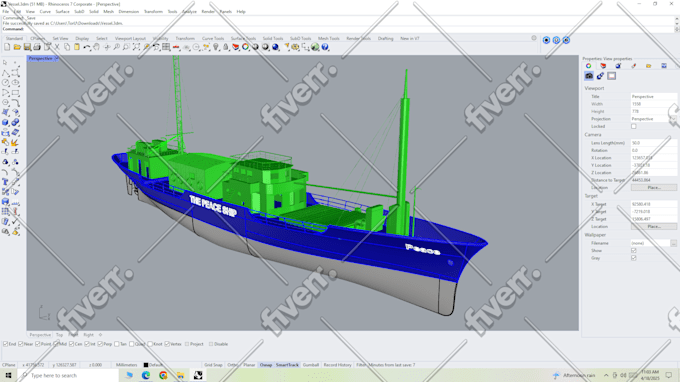Open the Surface menu

pos(62,12)
